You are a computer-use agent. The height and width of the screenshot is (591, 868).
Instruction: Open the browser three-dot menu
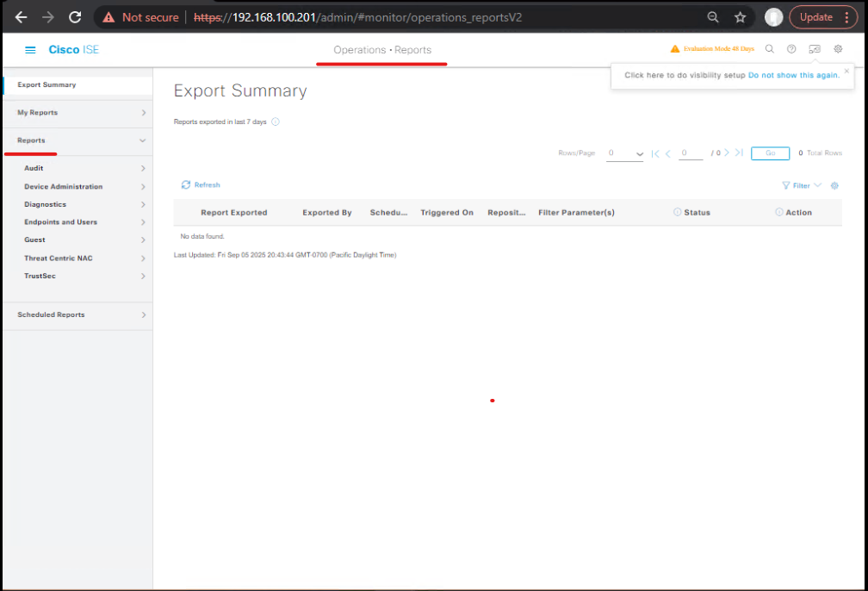846,17
